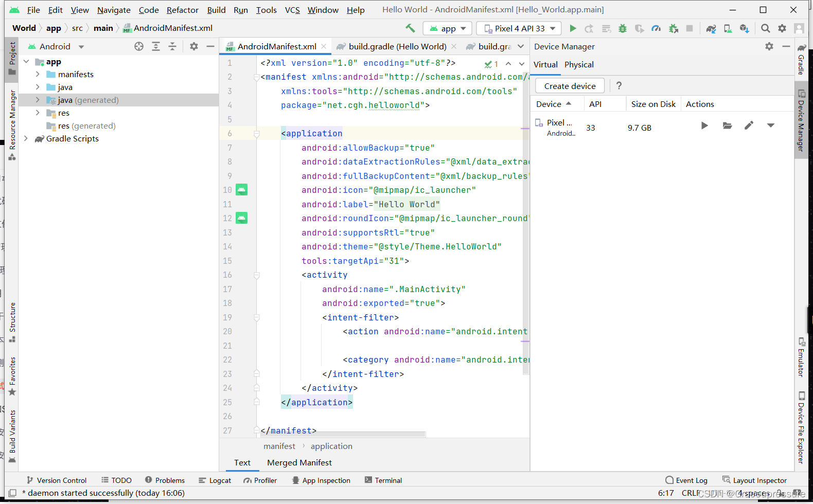This screenshot has height=504, width=813.
Task: Hide the Project panel with minus icon
Action: [210, 46]
